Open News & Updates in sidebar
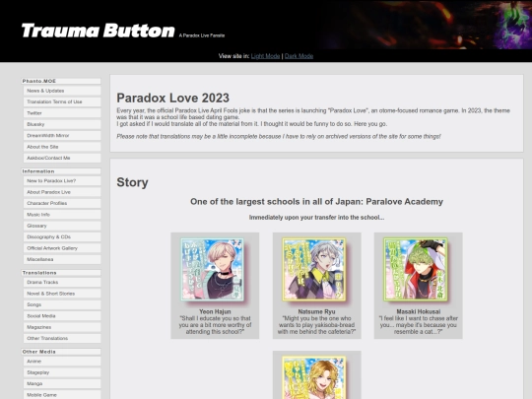The width and height of the screenshot is (532, 399). pos(62,91)
